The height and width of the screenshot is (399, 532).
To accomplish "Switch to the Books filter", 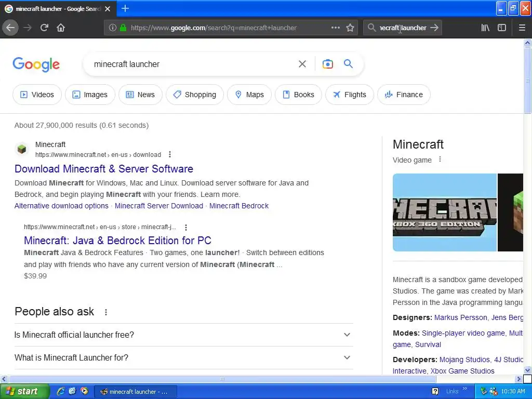I will coord(298,95).
